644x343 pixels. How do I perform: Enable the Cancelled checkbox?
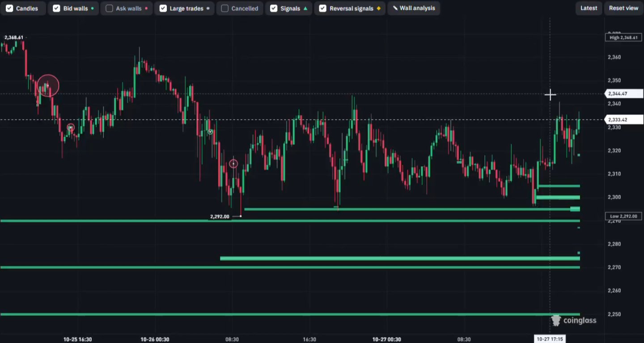225,8
